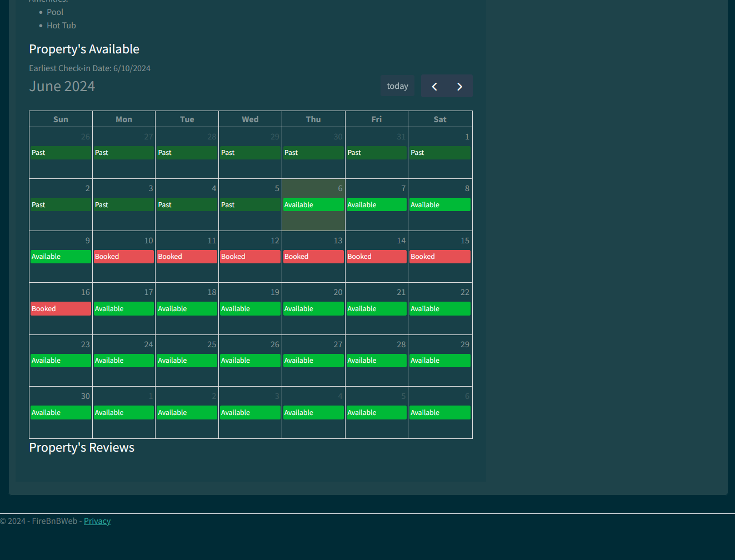This screenshot has height=560, width=735.
Task: Click the Booked event on June 10
Action: point(124,257)
